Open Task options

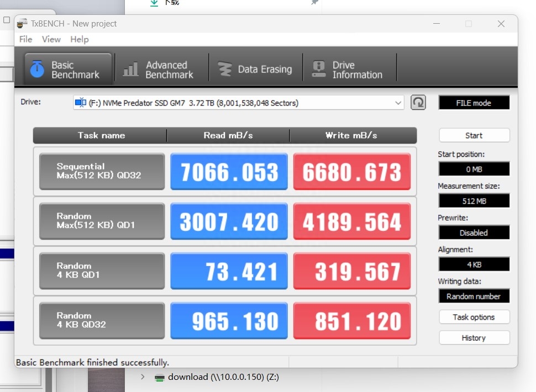(474, 317)
